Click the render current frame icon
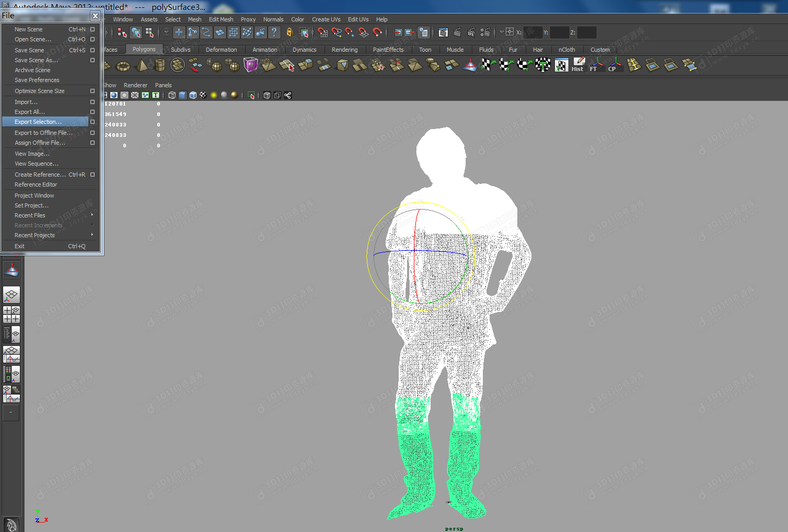This screenshot has height=532, width=788. [x=457, y=32]
